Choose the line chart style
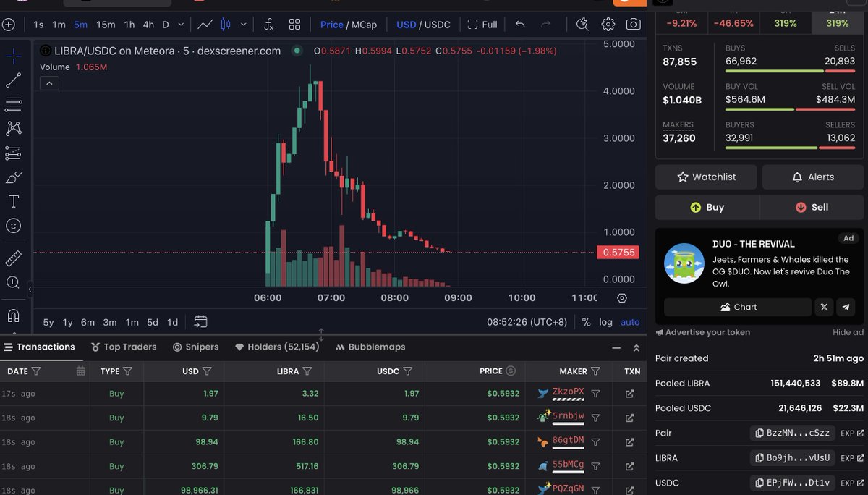This screenshot has height=495, width=868. click(205, 25)
